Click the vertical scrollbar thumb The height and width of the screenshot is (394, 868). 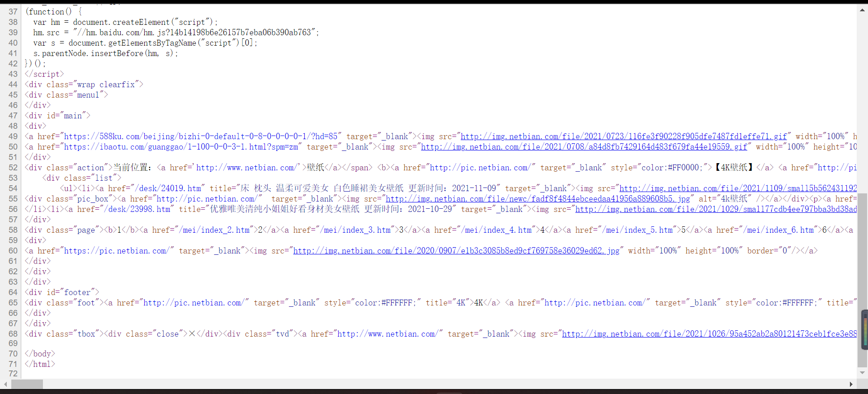863,280
